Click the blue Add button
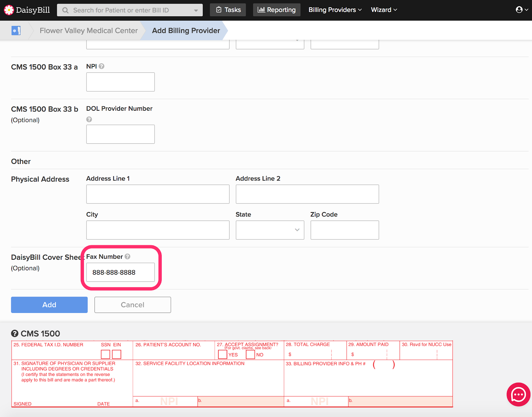532x417 pixels. (x=49, y=305)
